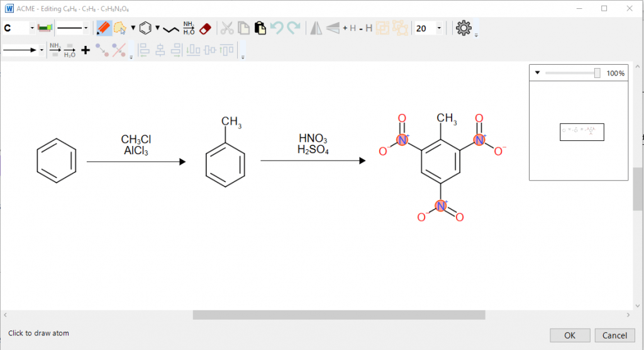Image resolution: width=644 pixels, height=350 pixels.
Task: Expand the bond line style dropdown
Action: [x=86, y=28]
